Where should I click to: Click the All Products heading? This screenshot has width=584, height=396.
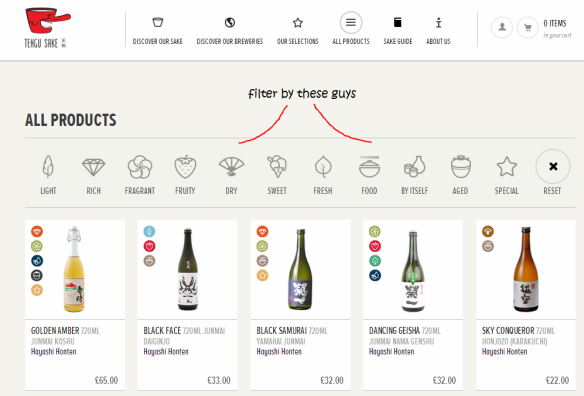[71, 120]
